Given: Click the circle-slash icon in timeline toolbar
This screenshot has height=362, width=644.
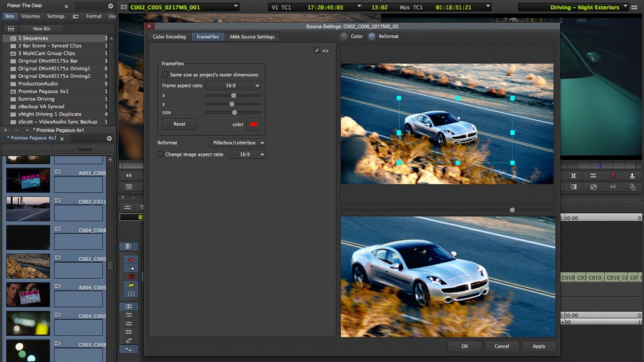Looking at the screenshot, I should click(x=593, y=187).
